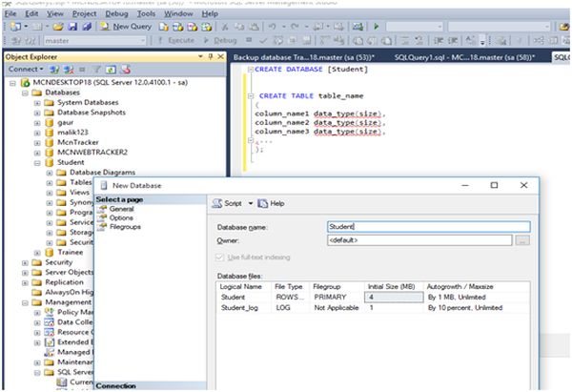
Task: Select the Options page in New Database
Action: (x=122, y=217)
